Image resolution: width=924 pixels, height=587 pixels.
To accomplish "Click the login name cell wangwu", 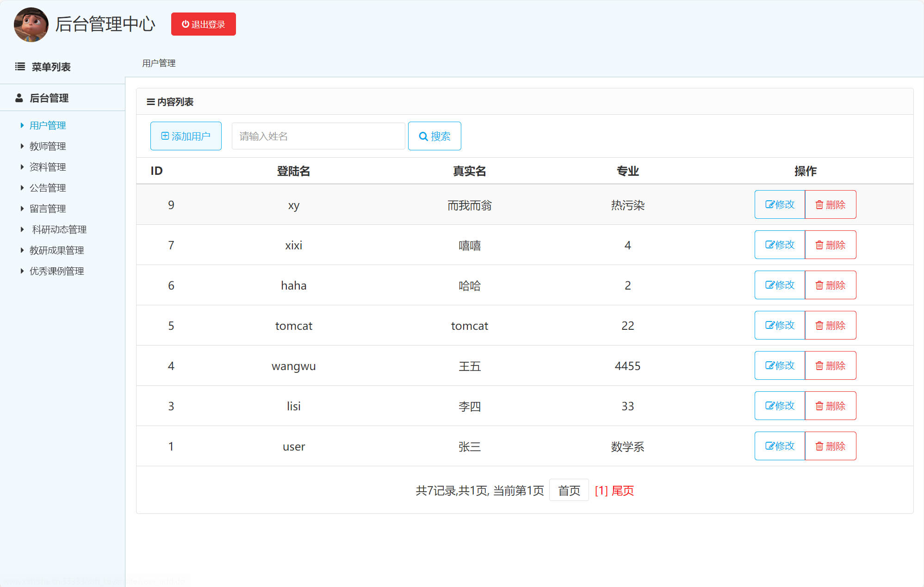I will 294,366.
